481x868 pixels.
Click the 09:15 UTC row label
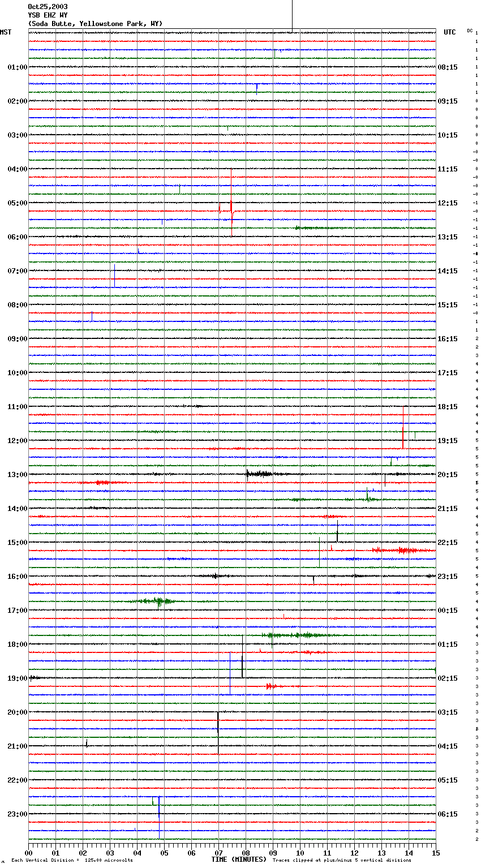pos(448,101)
